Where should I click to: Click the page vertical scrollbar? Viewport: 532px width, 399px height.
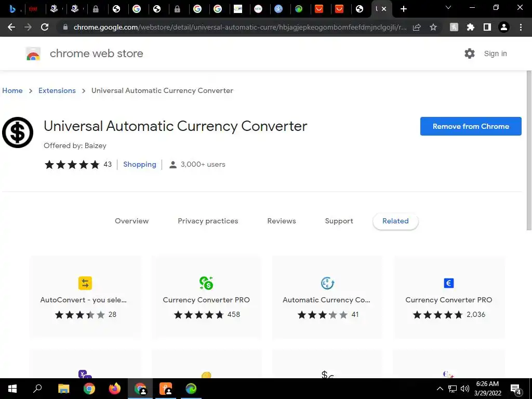tap(529, 151)
